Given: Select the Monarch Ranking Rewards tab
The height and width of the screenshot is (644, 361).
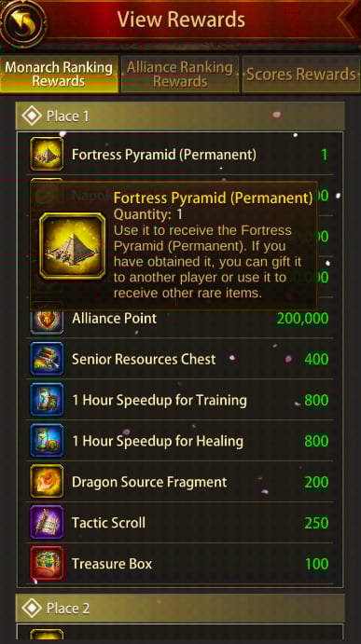Looking at the screenshot, I should pyautogui.click(x=59, y=75).
